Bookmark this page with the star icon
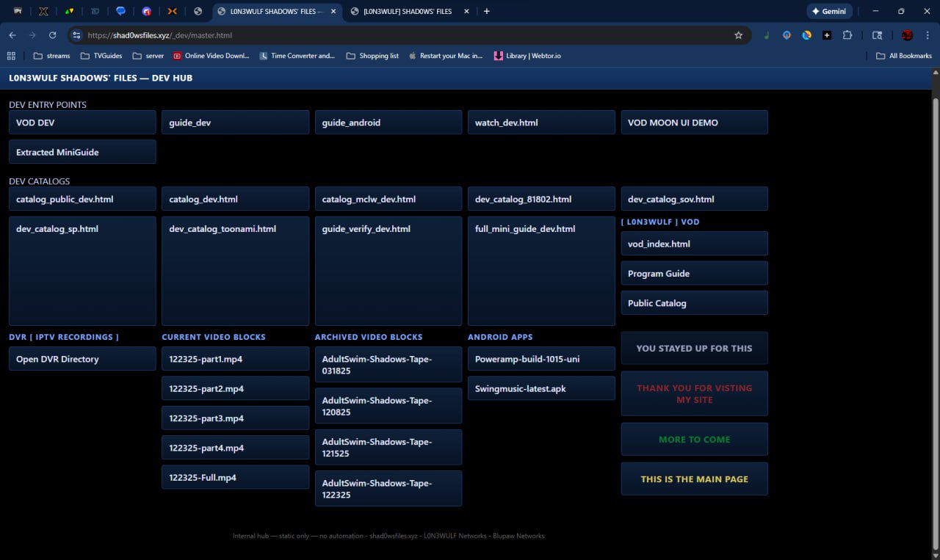 738,35
